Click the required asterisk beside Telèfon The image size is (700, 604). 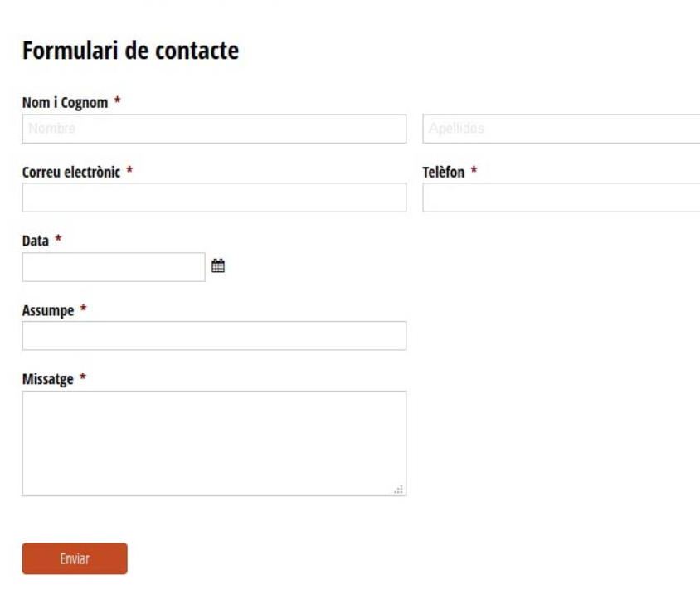(x=474, y=170)
